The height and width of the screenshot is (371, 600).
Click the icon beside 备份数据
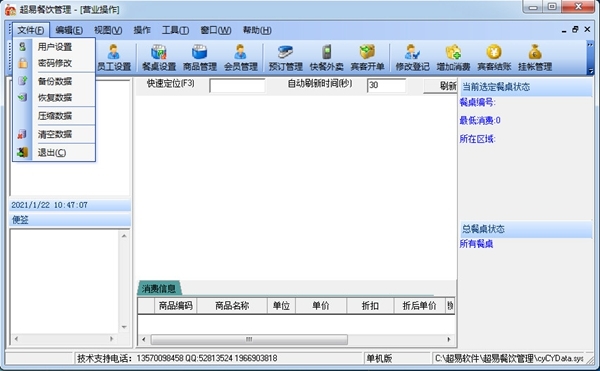[23, 81]
